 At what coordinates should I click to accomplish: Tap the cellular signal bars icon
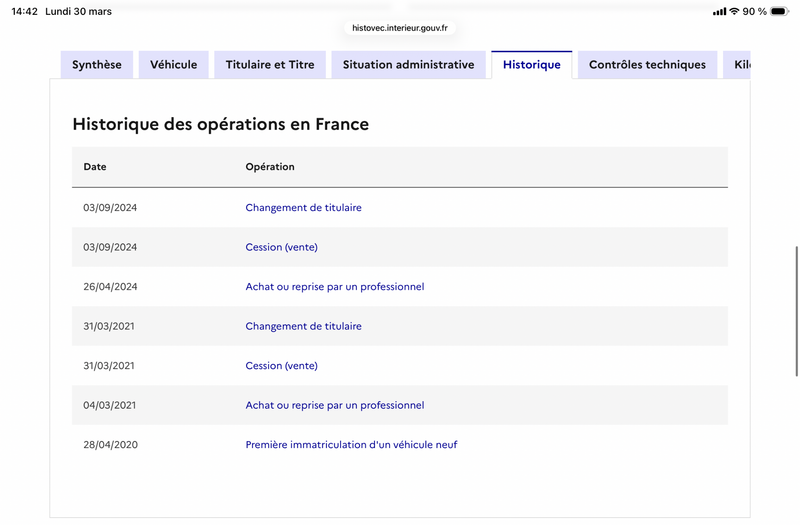click(x=719, y=12)
